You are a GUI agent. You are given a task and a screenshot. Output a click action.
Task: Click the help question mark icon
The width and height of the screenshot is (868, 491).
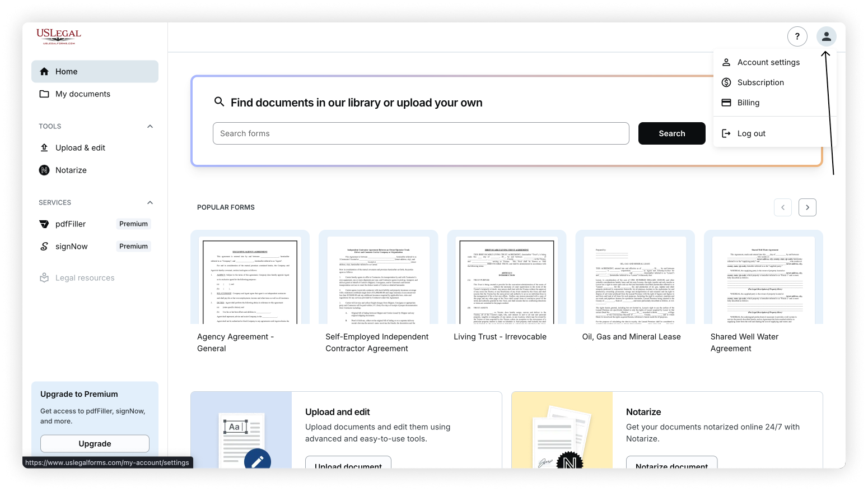797,36
